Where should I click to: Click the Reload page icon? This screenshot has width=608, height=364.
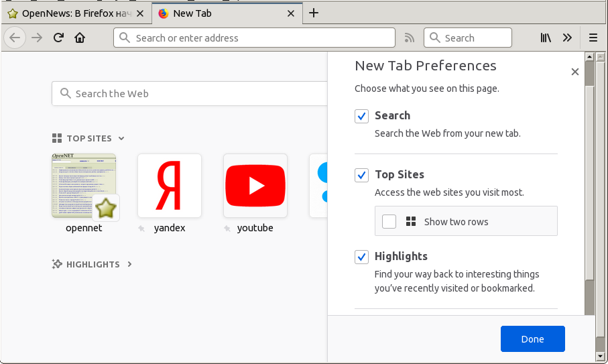[x=58, y=38]
